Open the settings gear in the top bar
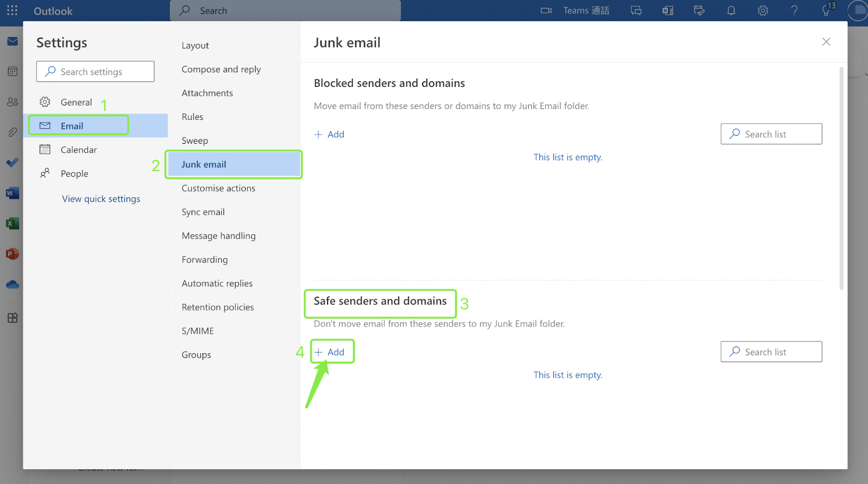This screenshot has height=484, width=868. point(763,10)
